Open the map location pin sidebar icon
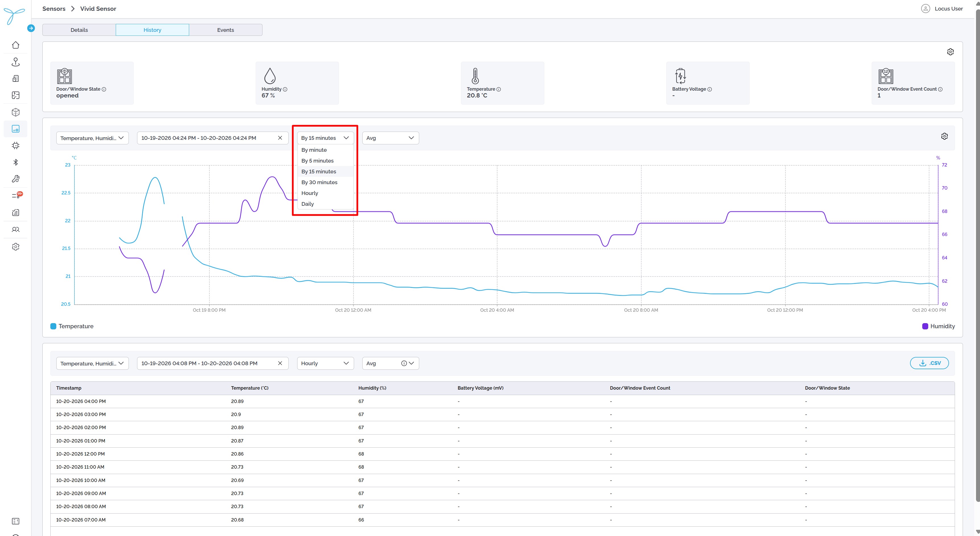 point(16,62)
